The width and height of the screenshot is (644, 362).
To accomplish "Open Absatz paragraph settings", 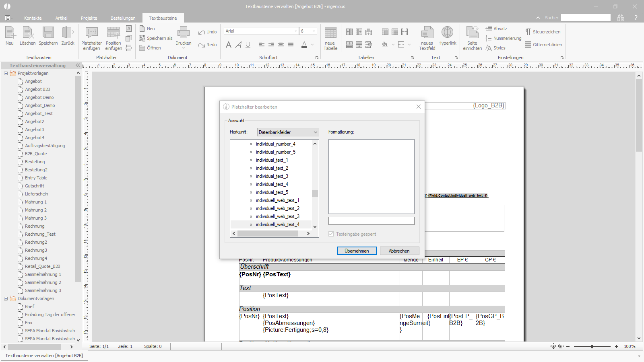I will click(x=496, y=29).
